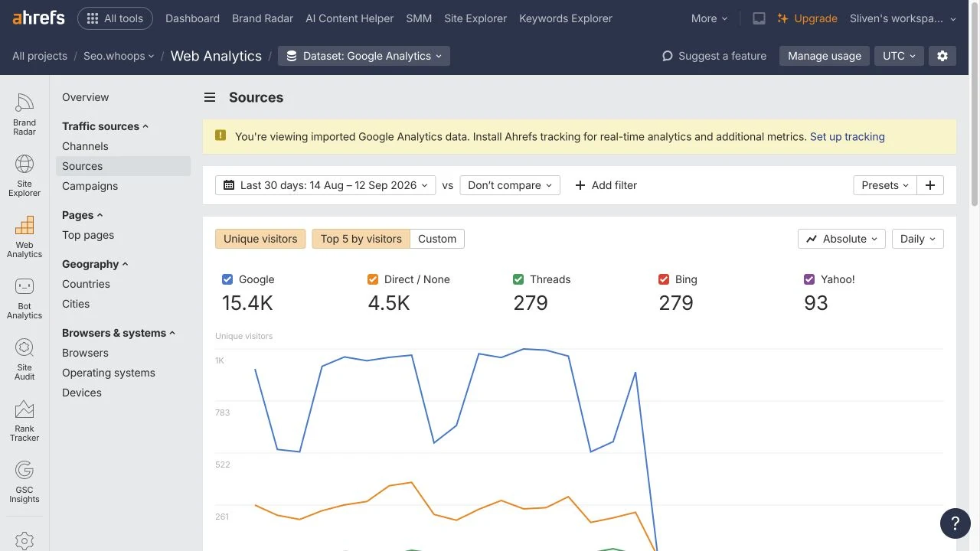Uncheck the Direct / None checkbox
980x551 pixels.
click(x=372, y=279)
